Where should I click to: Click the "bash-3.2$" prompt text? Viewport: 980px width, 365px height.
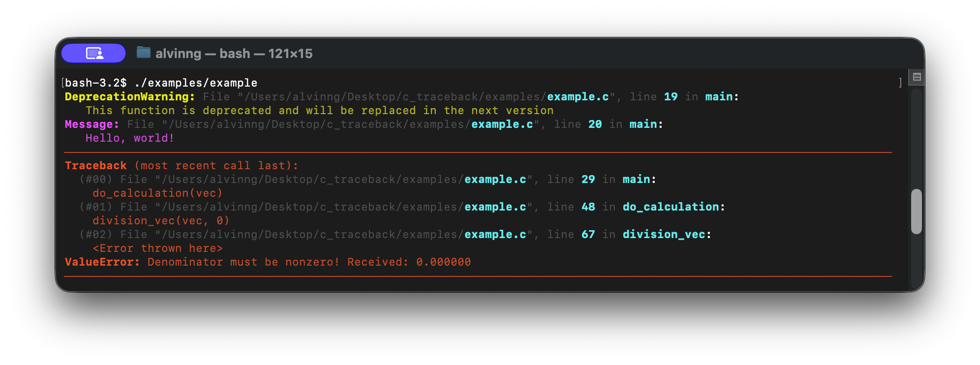pyautogui.click(x=95, y=83)
